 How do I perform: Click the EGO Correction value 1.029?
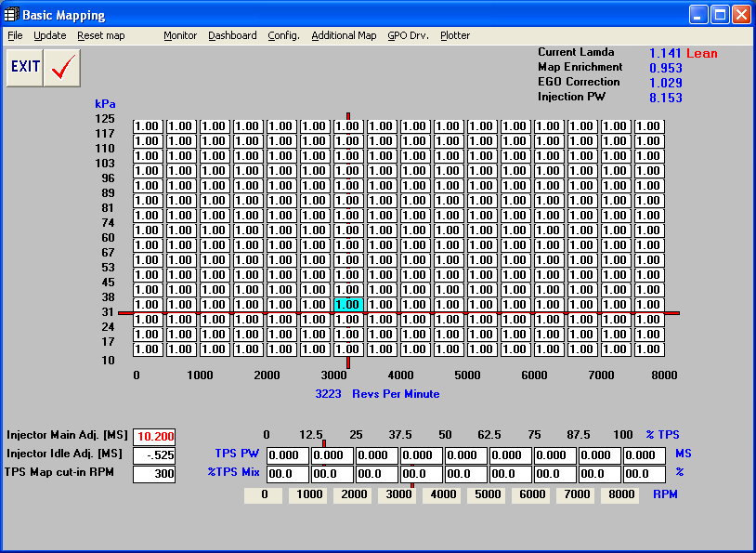tap(666, 83)
